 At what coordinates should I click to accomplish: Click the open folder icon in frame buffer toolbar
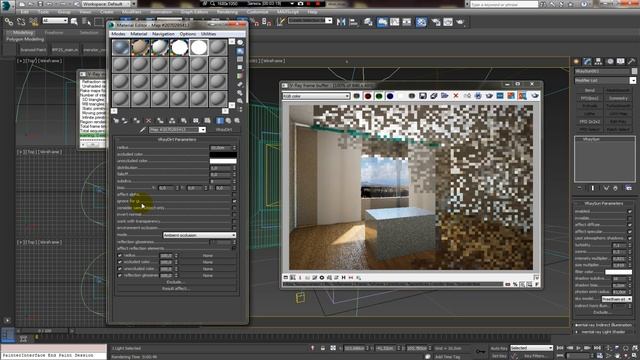[444, 96]
